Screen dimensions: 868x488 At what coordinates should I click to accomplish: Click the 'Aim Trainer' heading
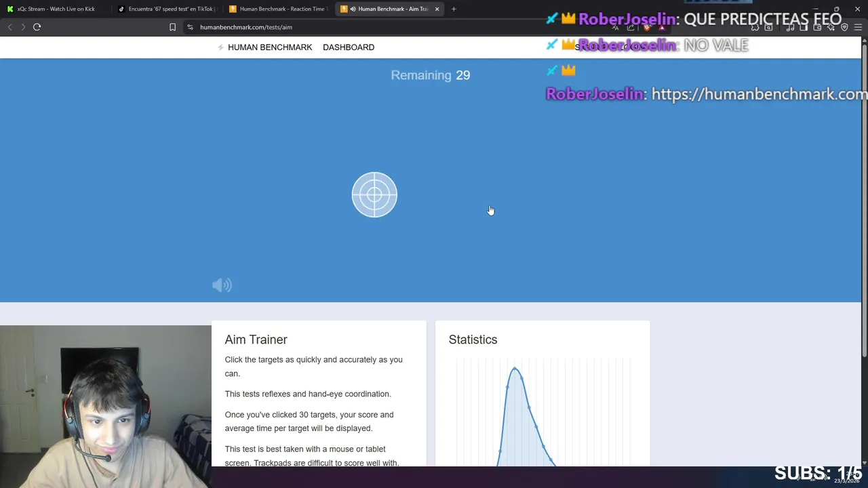tap(256, 340)
